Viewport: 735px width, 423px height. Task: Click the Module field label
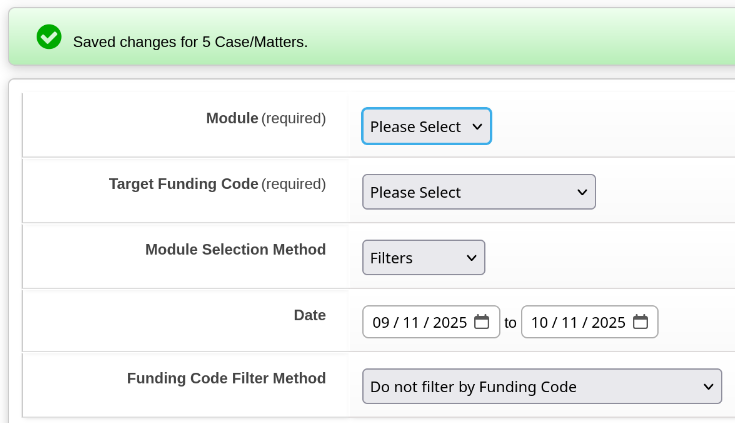[x=232, y=118]
